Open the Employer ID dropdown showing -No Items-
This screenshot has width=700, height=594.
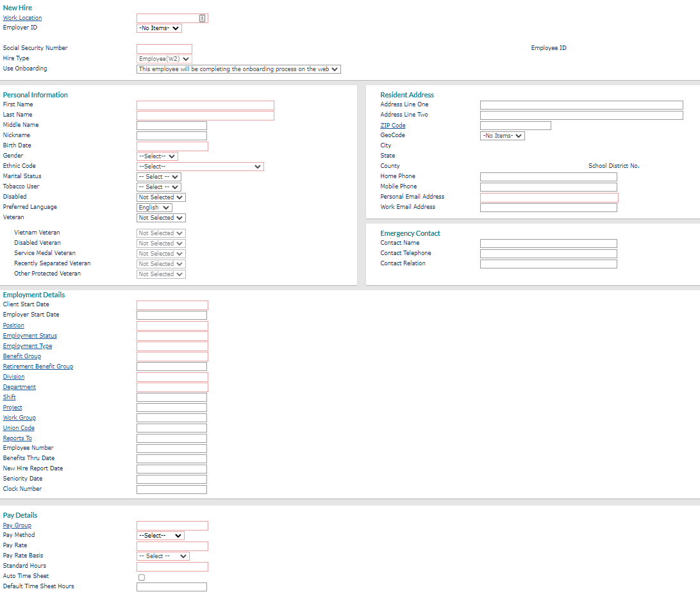(x=158, y=28)
